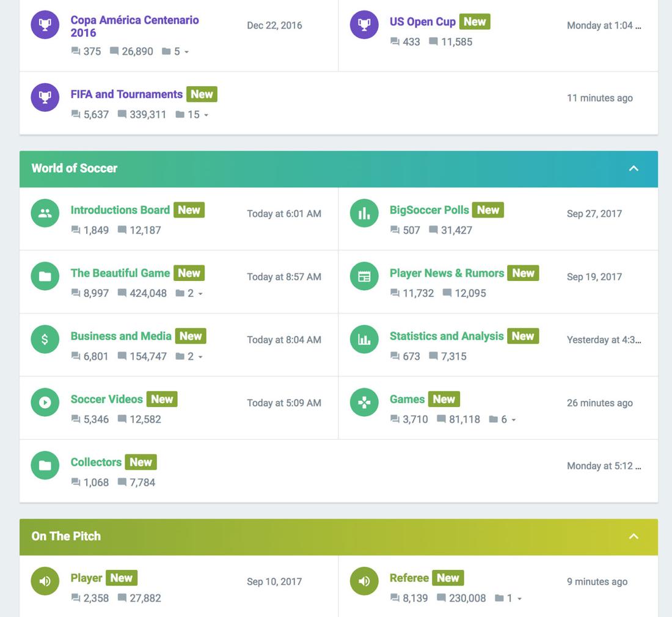Collapse the On The Pitch section
This screenshot has height=617, width=672.
(x=634, y=536)
